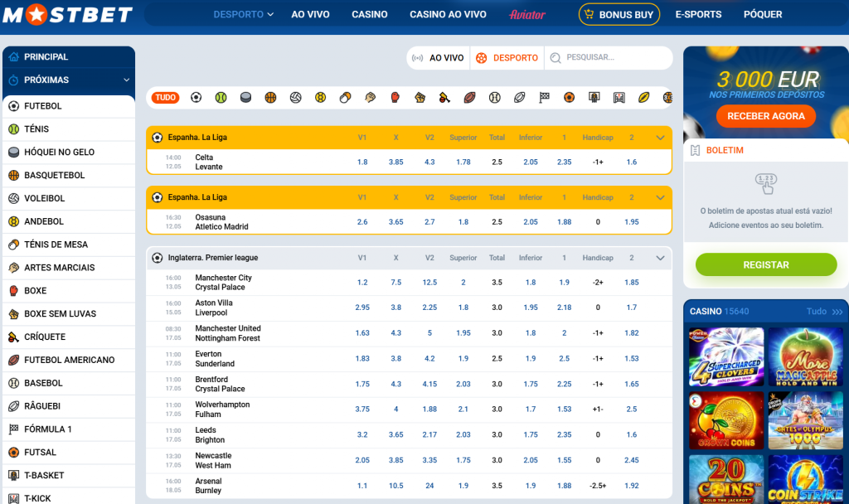
Task: Open the Supercharged Clovers game thumbnail
Action: pyautogui.click(x=726, y=356)
